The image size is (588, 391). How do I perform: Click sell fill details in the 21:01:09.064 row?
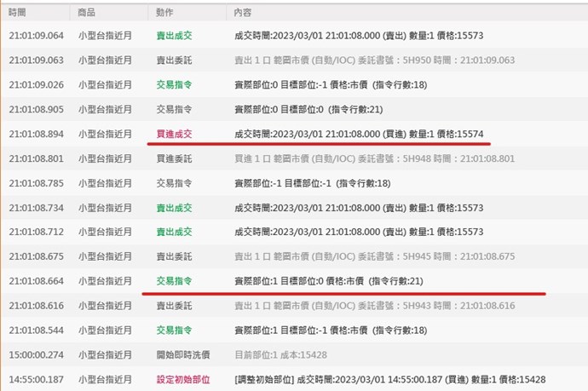(x=359, y=36)
